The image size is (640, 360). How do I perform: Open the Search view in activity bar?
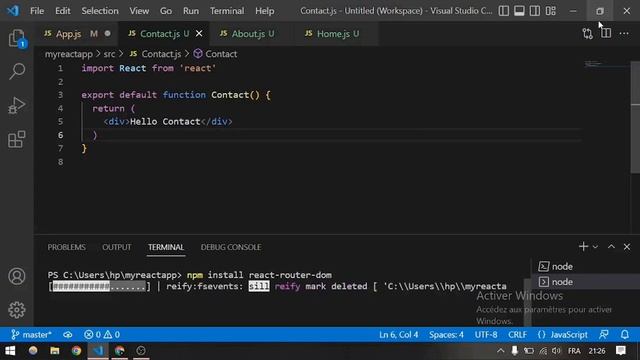[x=17, y=71]
